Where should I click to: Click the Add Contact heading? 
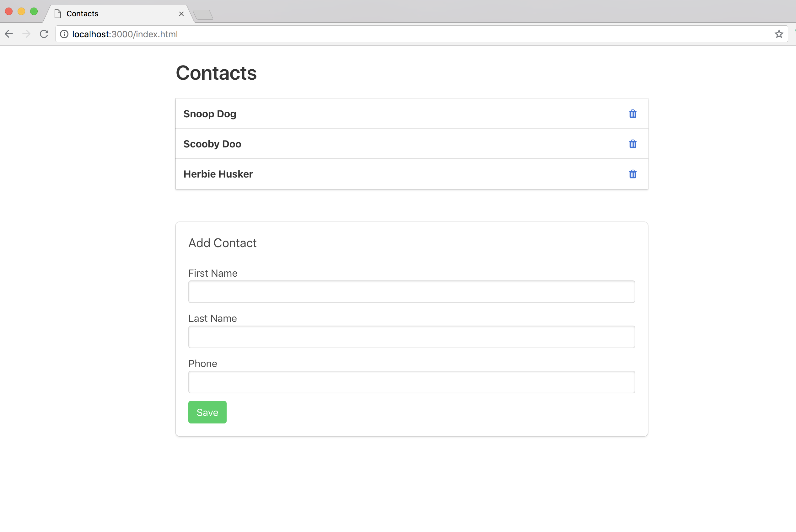(222, 242)
